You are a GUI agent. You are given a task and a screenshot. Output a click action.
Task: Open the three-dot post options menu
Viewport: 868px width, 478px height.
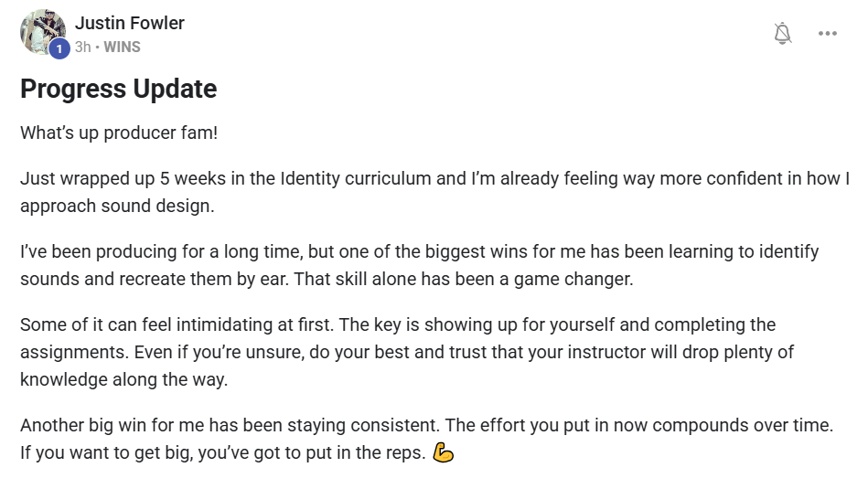coord(828,34)
